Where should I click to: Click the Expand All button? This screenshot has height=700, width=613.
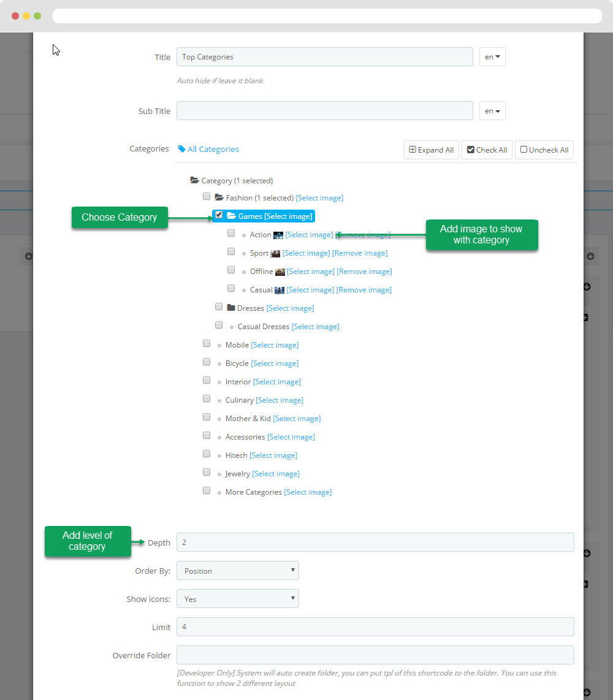(x=432, y=150)
